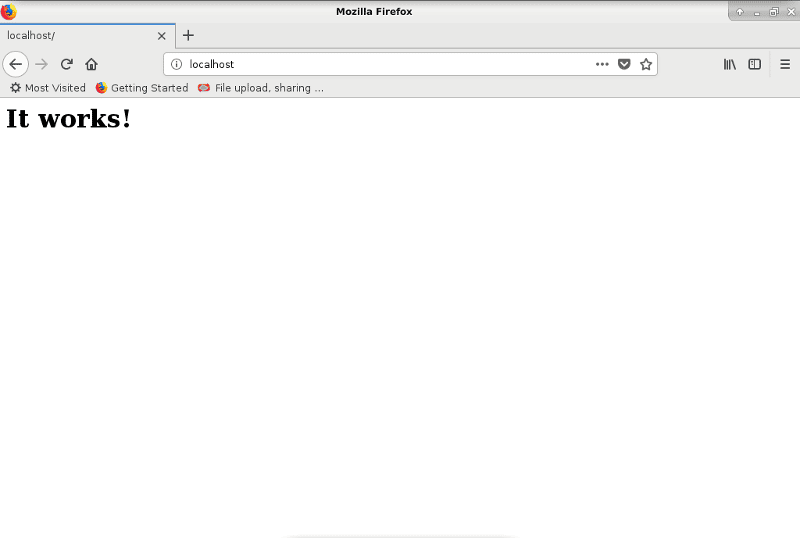Click the Most Visited gear icon

16,88
